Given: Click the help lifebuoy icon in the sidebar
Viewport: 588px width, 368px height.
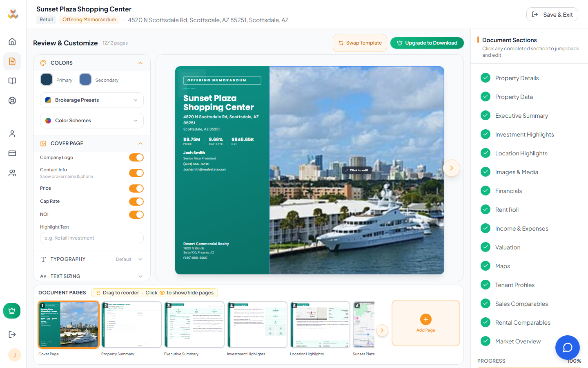Looking at the screenshot, I should point(12,101).
